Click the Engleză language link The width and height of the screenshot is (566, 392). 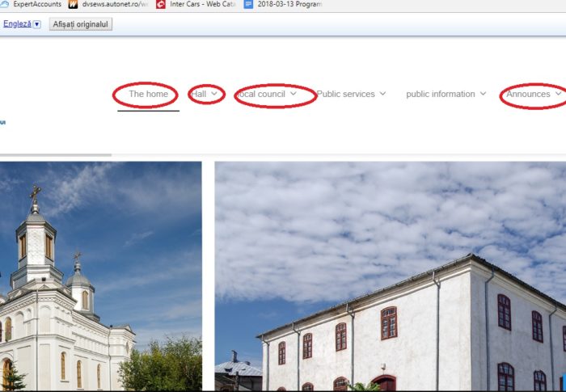17,23
